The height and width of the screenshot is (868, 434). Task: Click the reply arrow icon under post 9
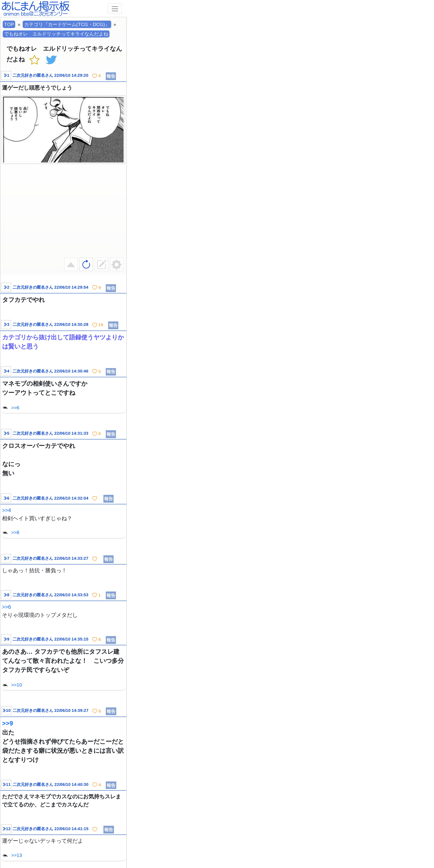click(5, 685)
